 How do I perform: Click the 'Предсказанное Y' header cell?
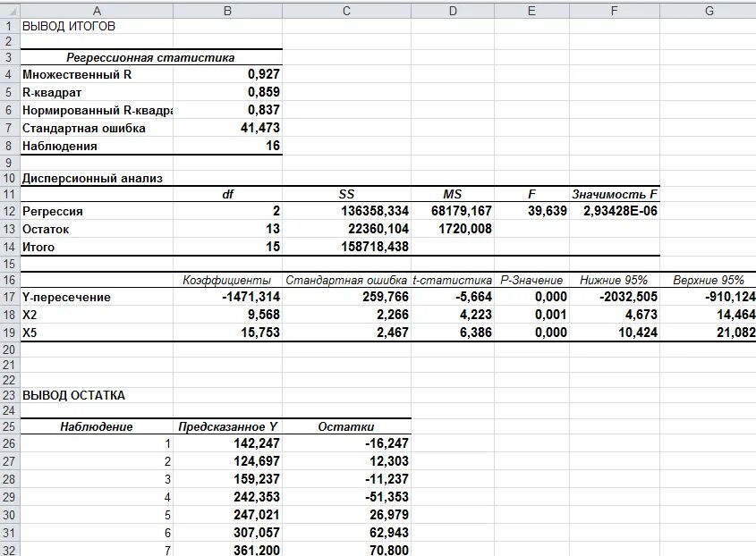[x=227, y=427]
